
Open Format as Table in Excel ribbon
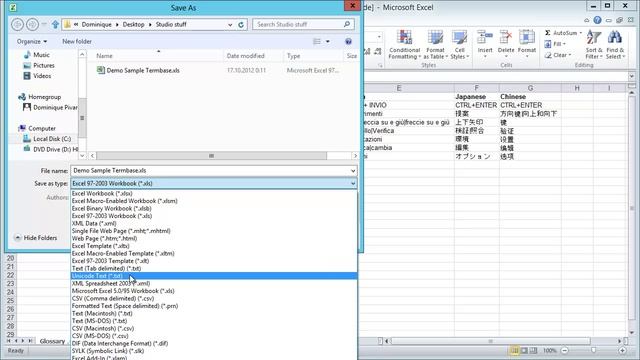click(435, 44)
